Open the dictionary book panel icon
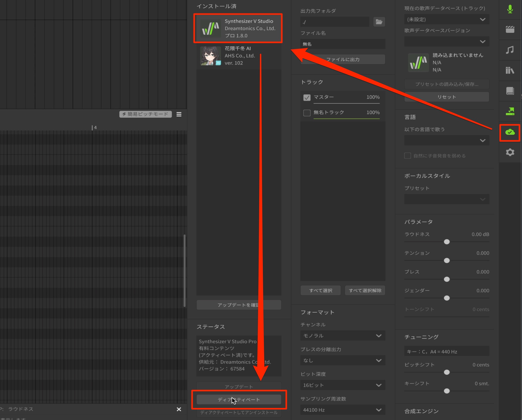 click(510, 91)
